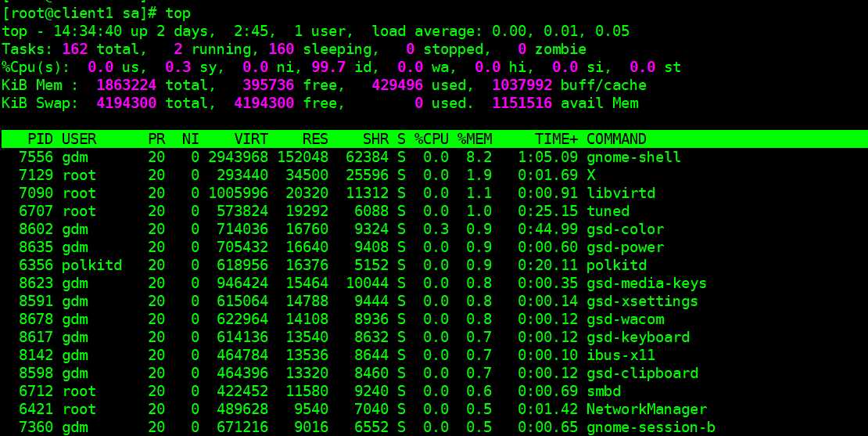Select free memory value 395736
Viewport: 868px width, 436px height.
tap(268, 85)
